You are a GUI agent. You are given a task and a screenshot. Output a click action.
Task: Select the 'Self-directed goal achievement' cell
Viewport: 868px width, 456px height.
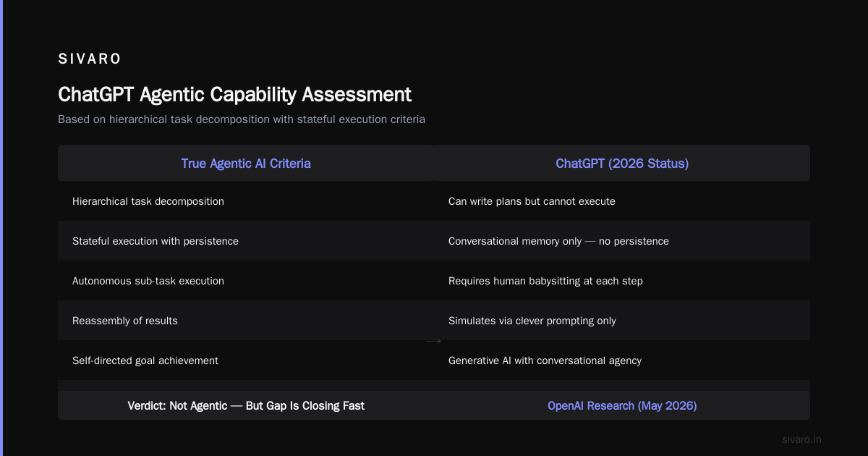[x=246, y=360]
